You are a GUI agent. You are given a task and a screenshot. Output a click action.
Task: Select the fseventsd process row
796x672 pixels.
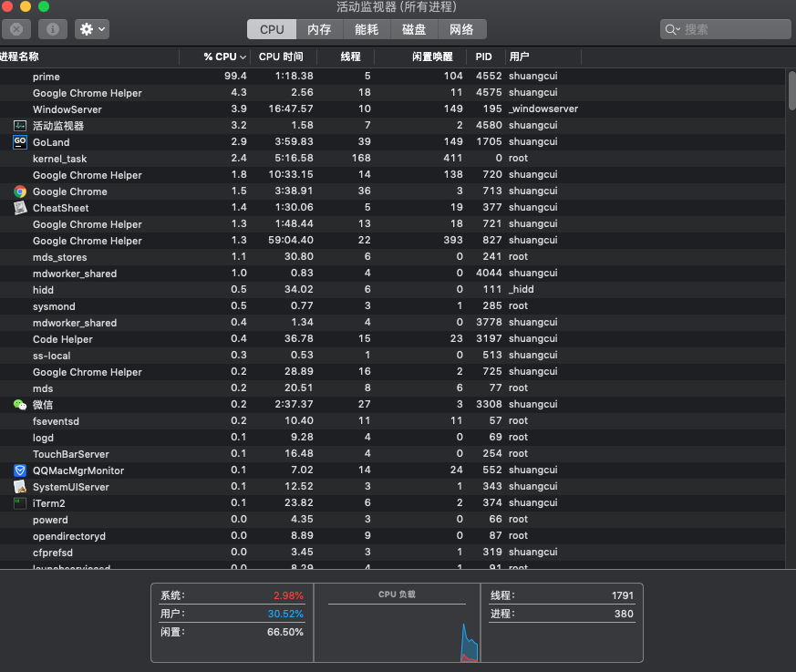pos(393,420)
